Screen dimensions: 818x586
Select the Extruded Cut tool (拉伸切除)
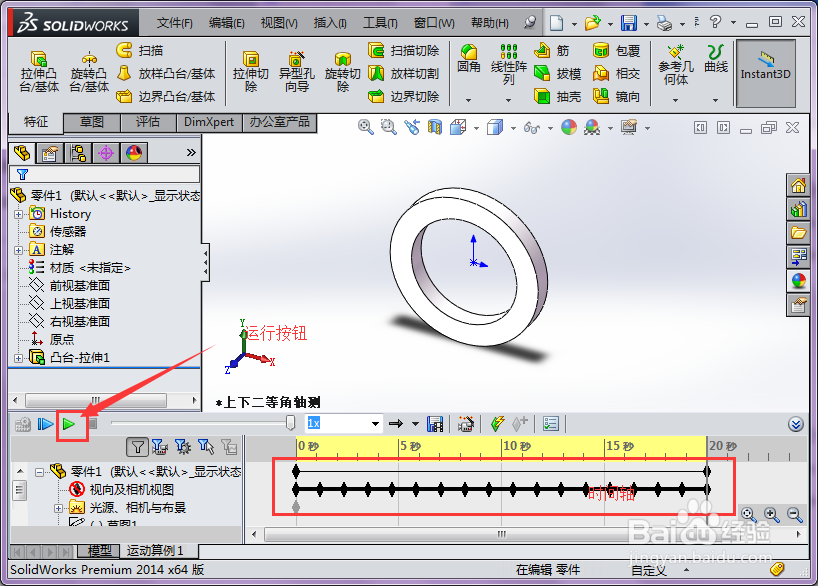tap(251, 71)
